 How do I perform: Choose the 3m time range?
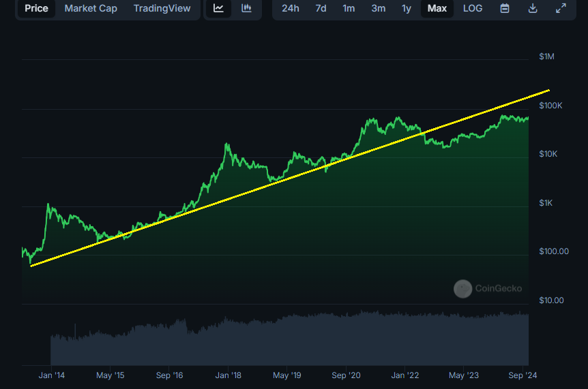[379, 8]
